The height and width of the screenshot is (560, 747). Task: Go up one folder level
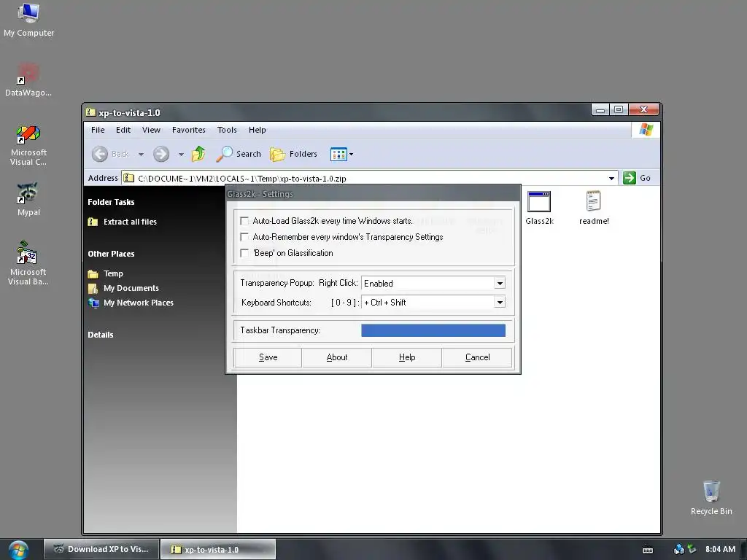198,154
